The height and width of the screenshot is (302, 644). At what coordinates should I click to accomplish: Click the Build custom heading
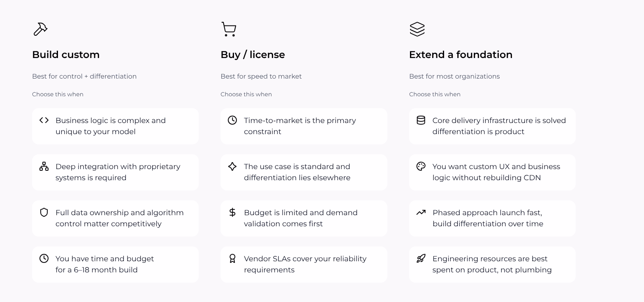pos(66,55)
